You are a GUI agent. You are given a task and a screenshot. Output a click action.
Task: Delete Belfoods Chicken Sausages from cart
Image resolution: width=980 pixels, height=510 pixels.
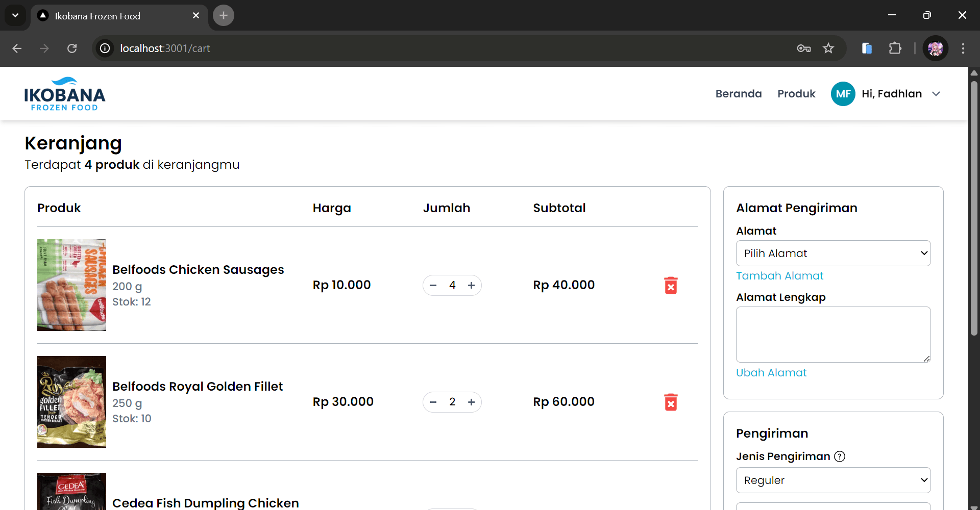(x=671, y=286)
